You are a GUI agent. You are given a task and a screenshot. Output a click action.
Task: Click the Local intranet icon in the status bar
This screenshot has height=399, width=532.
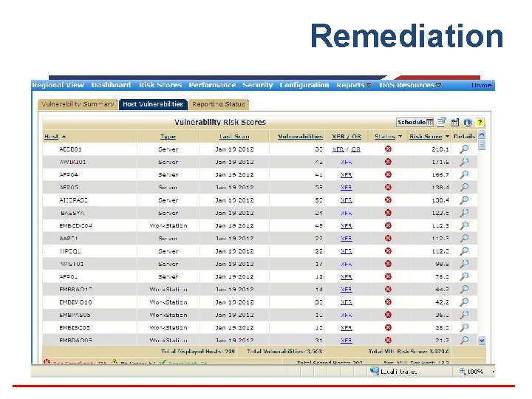click(374, 371)
